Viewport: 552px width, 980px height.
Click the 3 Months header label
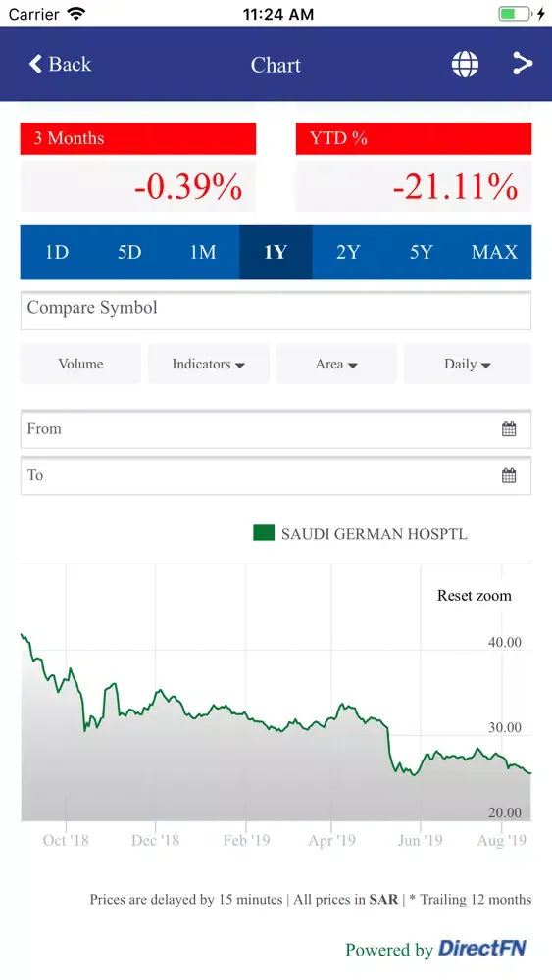pyautogui.click(x=69, y=138)
